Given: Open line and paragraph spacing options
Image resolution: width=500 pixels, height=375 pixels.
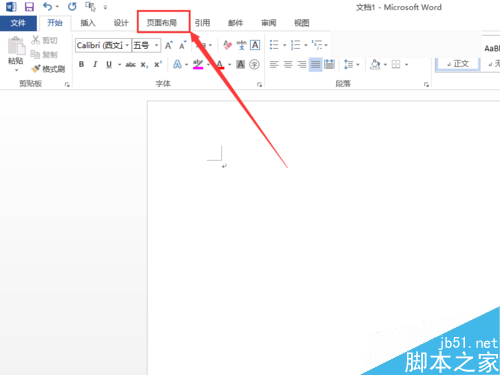Looking at the screenshot, I should [351, 64].
